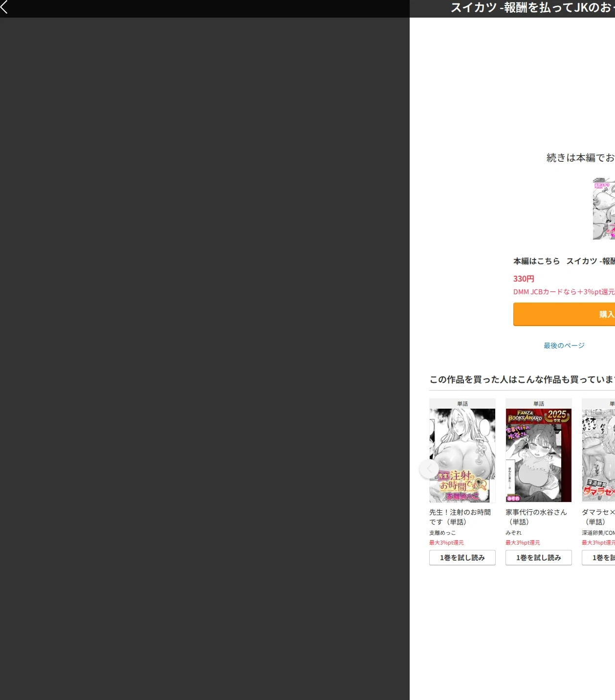Open author 支離めっこ link
The image size is (615, 700).
(442, 533)
